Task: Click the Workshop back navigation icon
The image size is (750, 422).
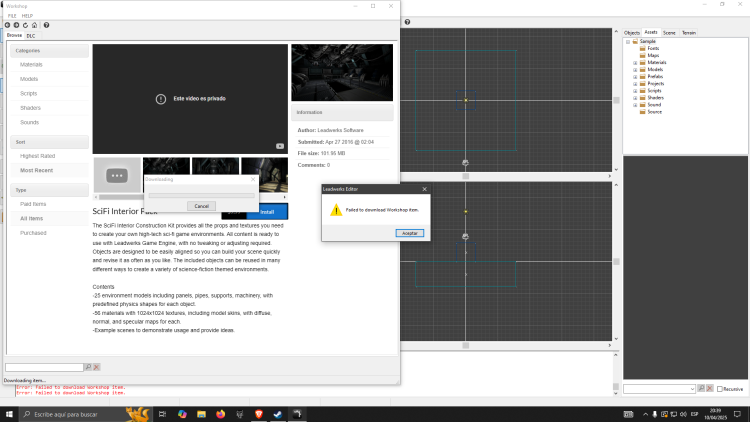Action: tap(9, 25)
